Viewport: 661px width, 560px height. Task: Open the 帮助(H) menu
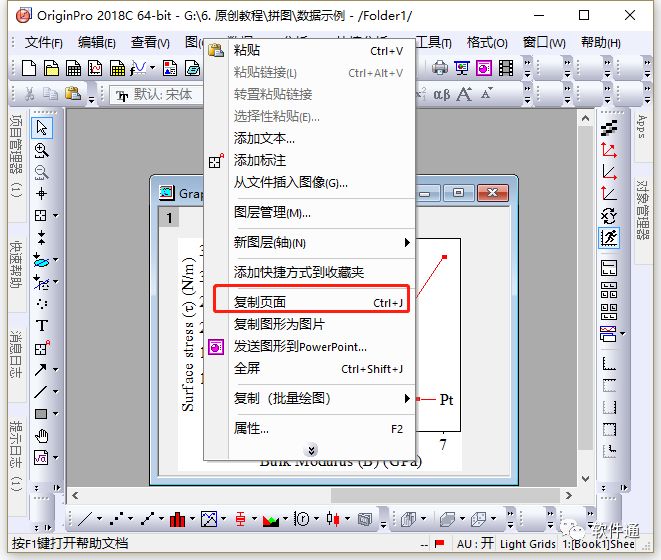601,43
